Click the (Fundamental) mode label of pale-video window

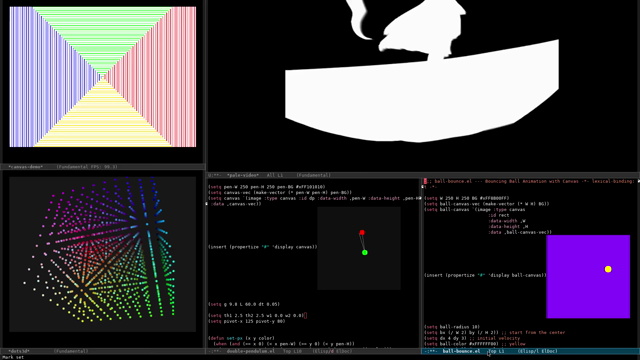point(313,175)
